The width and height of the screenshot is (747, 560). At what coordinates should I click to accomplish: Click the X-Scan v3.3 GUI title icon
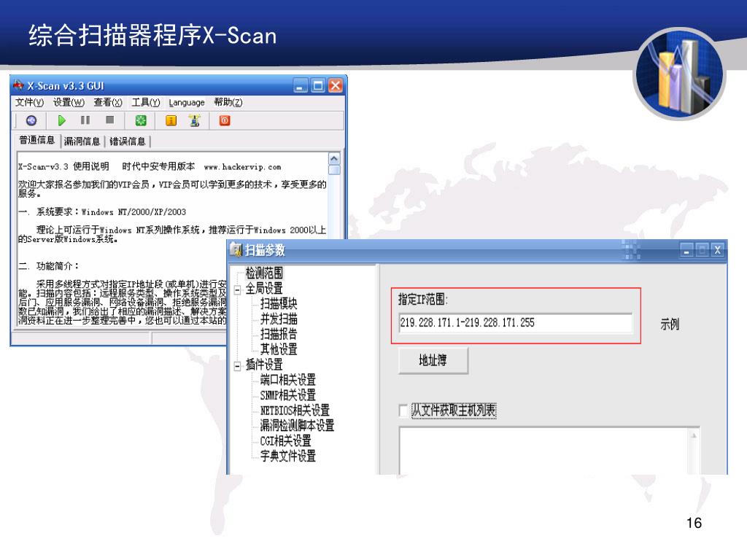point(18,86)
